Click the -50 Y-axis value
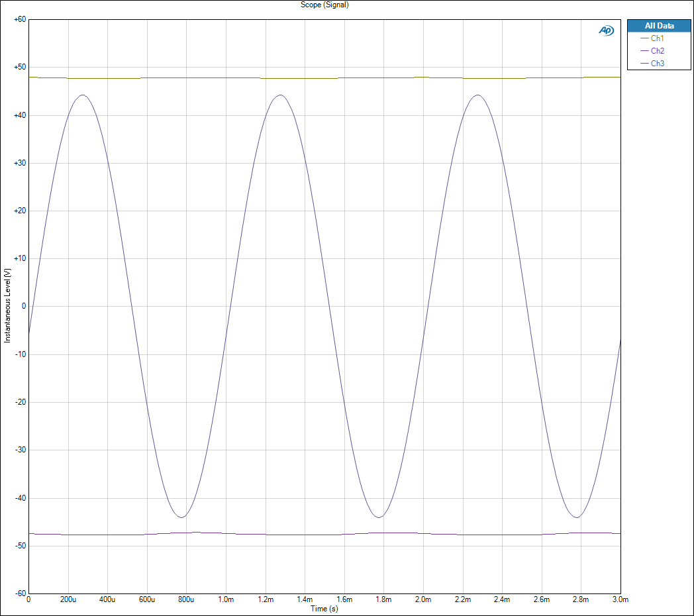The width and height of the screenshot is (694, 616). click(21, 546)
